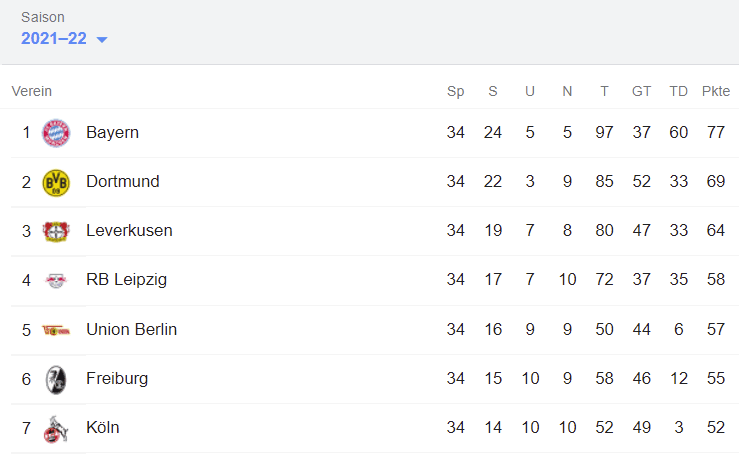Open the 2021–22 season dropdown
Viewport: 739px width, 459px height.
click(54, 39)
